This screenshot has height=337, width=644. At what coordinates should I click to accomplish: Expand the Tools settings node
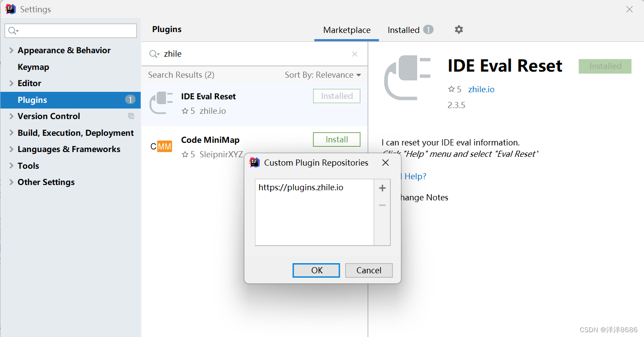(11, 166)
